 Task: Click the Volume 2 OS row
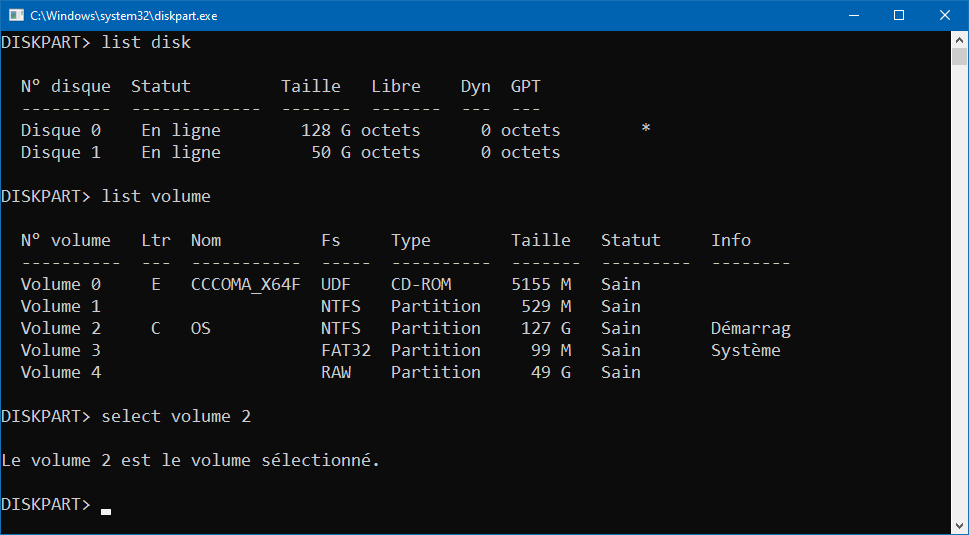pyautogui.click(x=405, y=329)
